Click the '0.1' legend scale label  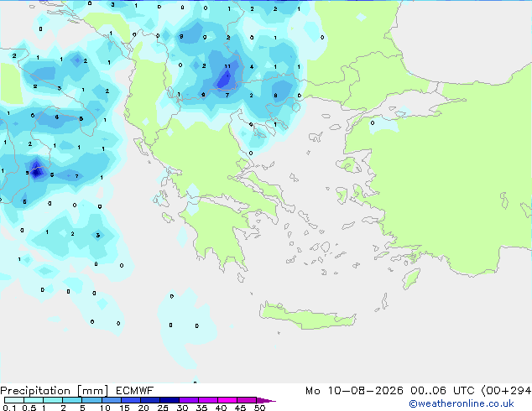pos(9,408)
